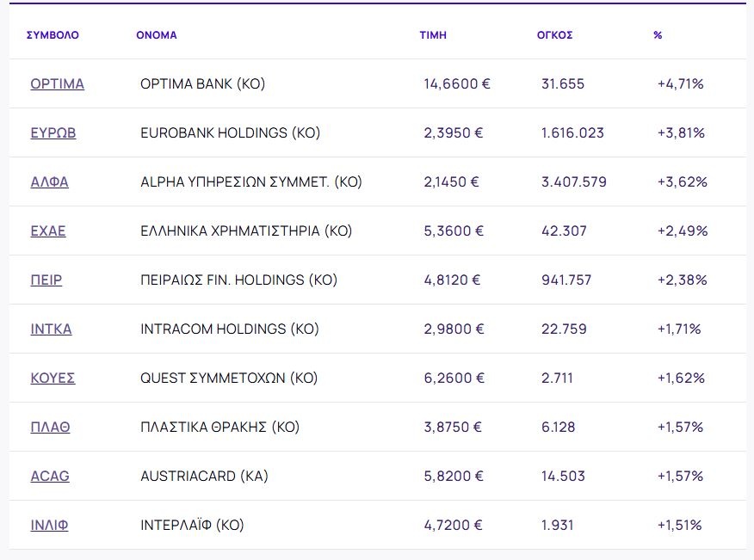Click the 3.407.579 volume value
754x560 pixels.
(x=573, y=182)
